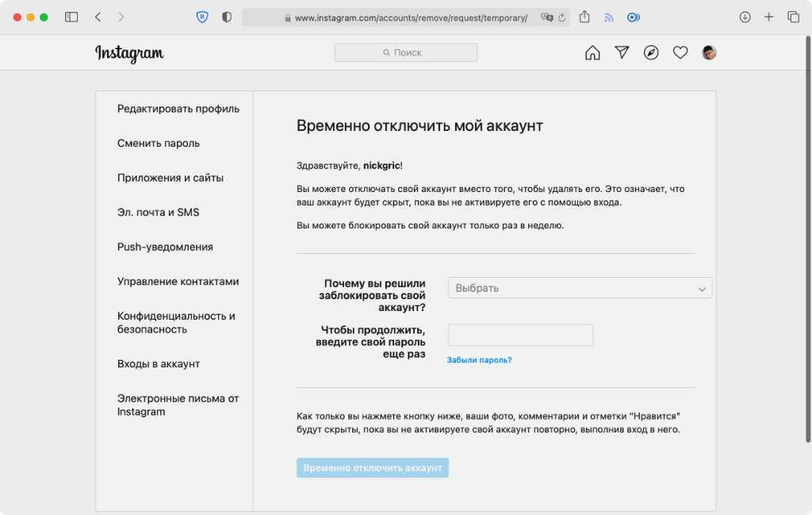Toggle the Safari sidebar icon
The image size is (812, 515).
click(x=71, y=17)
